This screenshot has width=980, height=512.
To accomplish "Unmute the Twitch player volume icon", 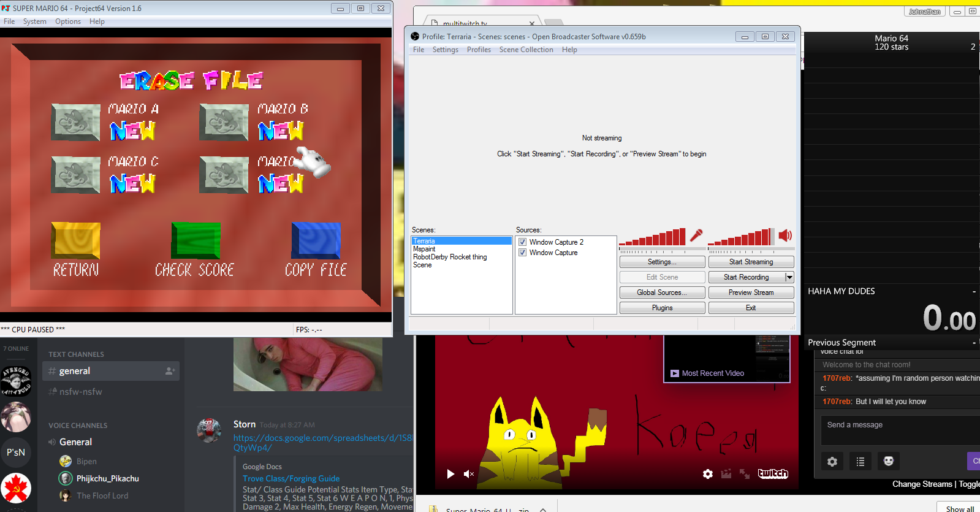I will tap(469, 474).
